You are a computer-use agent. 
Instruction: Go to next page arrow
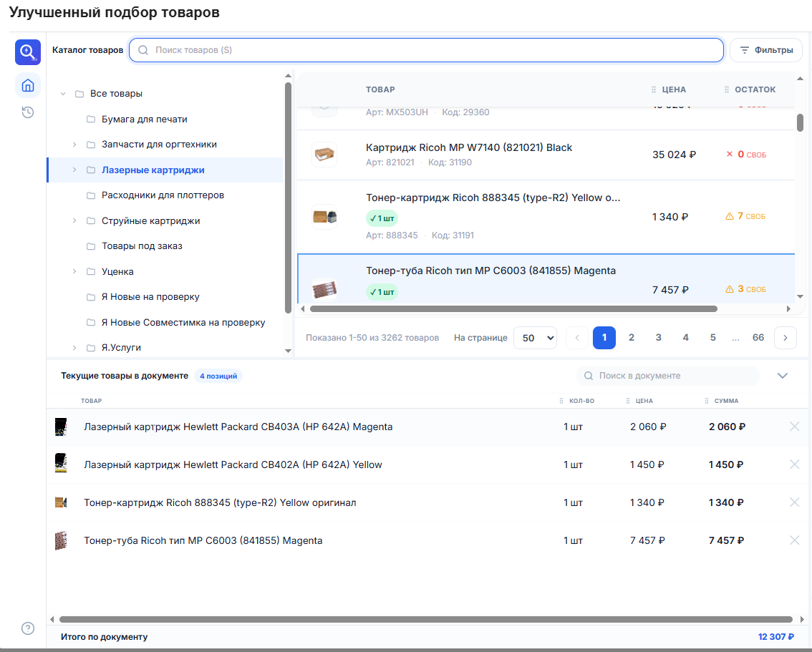tap(785, 338)
